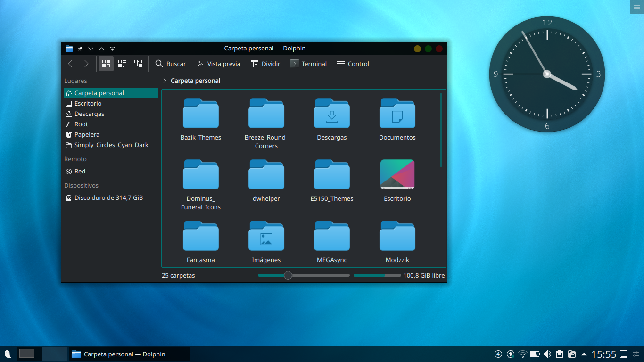Click the 15:55 digital clock

pyautogui.click(x=604, y=354)
